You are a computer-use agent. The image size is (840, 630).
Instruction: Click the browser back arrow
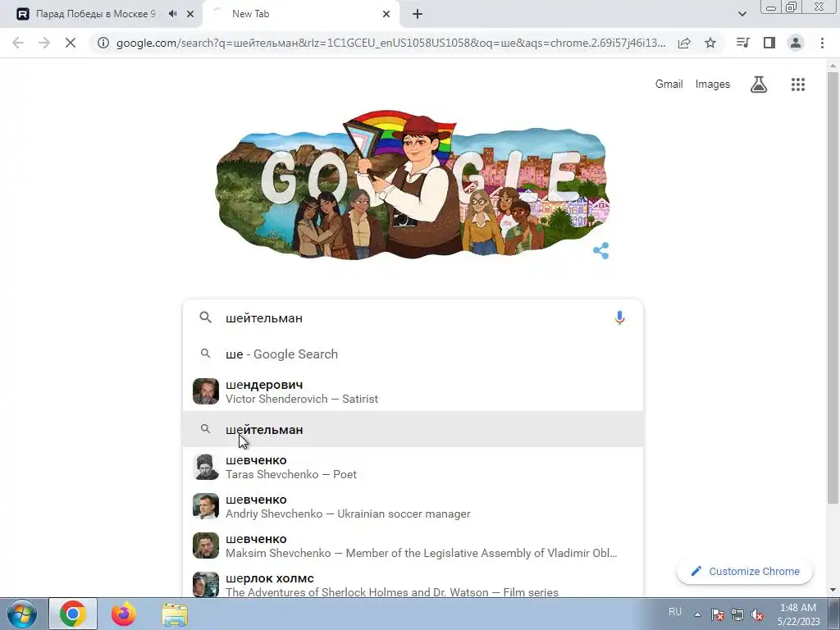18,43
